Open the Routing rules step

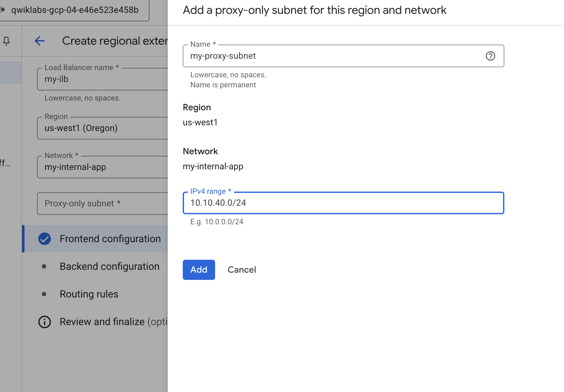point(89,294)
